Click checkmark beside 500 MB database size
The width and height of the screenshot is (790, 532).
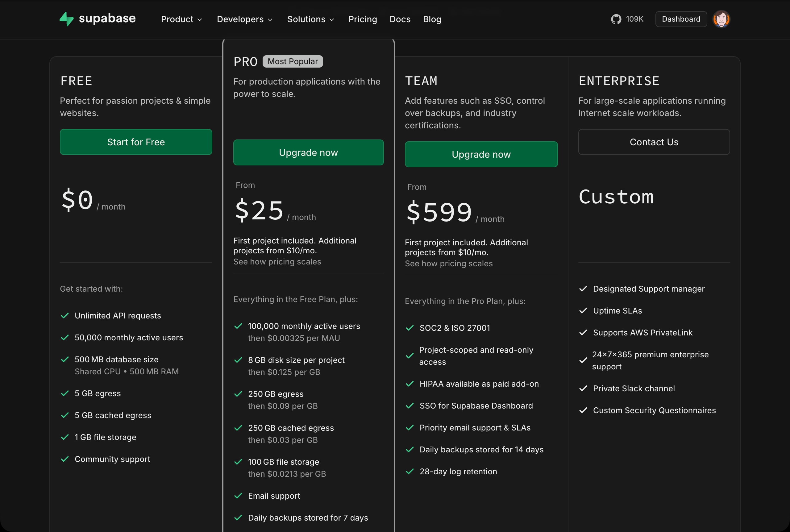(x=65, y=359)
